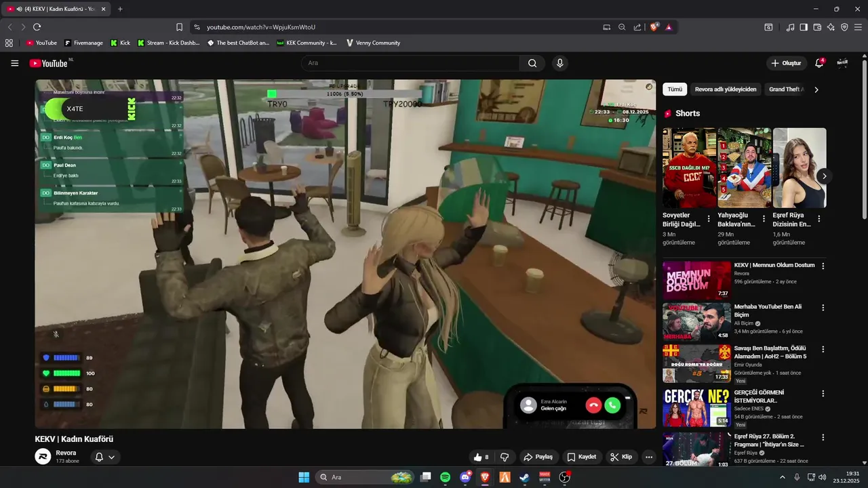Open the Sovyetler Birliği short thumbnail
The width and height of the screenshot is (868, 488).
click(690, 167)
